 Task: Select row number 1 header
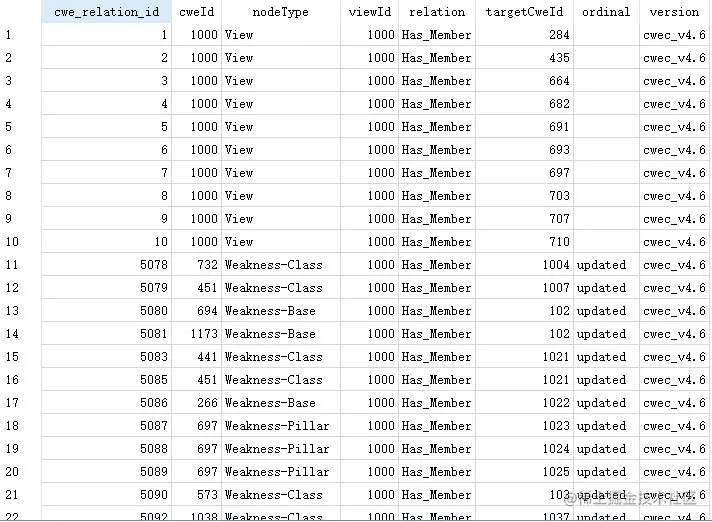coord(20,34)
